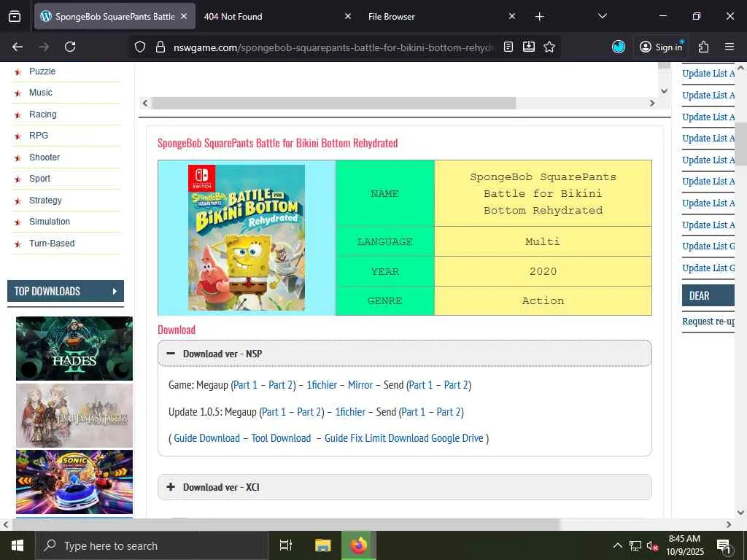
Task: Open RPG category
Action: tap(39, 135)
